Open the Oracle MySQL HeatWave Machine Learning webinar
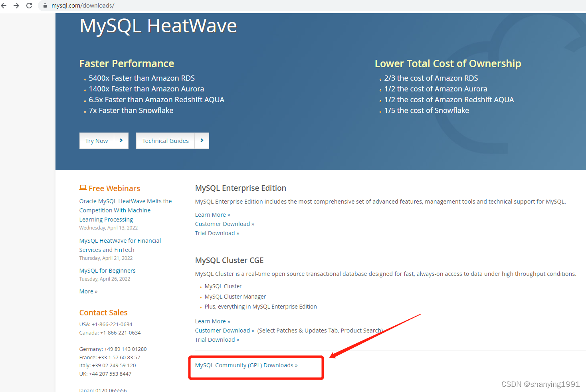This screenshot has width=586, height=392. [x=125, y=210]
